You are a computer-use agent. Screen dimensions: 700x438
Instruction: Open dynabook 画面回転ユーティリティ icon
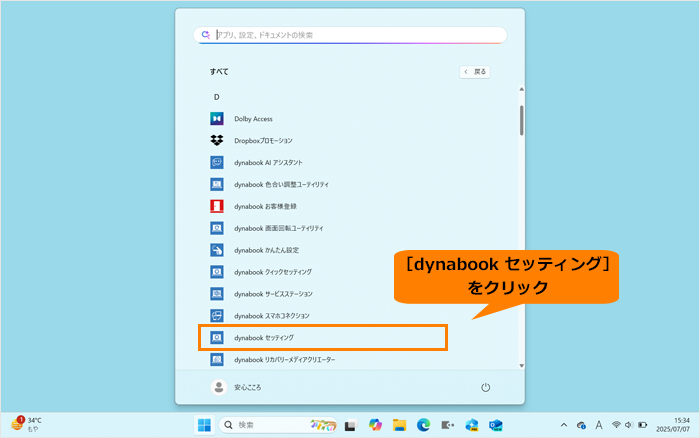pyautogui.click(x=217, y=228)
